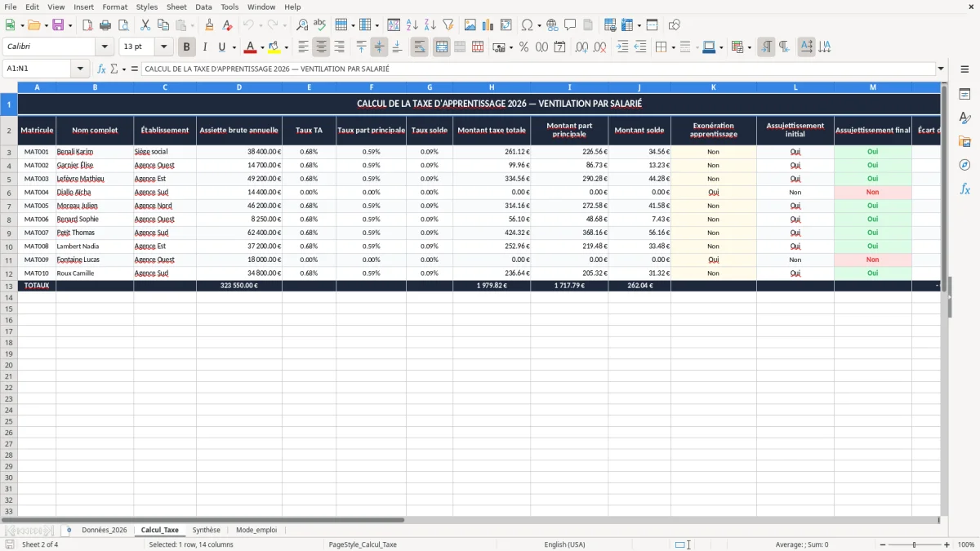Run the spelling check
980x551 pixels.
[x=319, y=25]
